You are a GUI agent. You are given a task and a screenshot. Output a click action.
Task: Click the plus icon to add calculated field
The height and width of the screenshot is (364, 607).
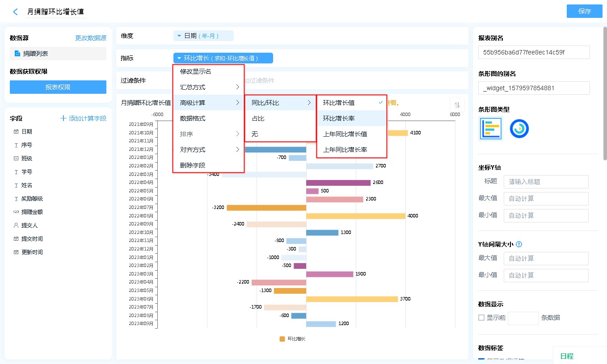tap(63, 118)
